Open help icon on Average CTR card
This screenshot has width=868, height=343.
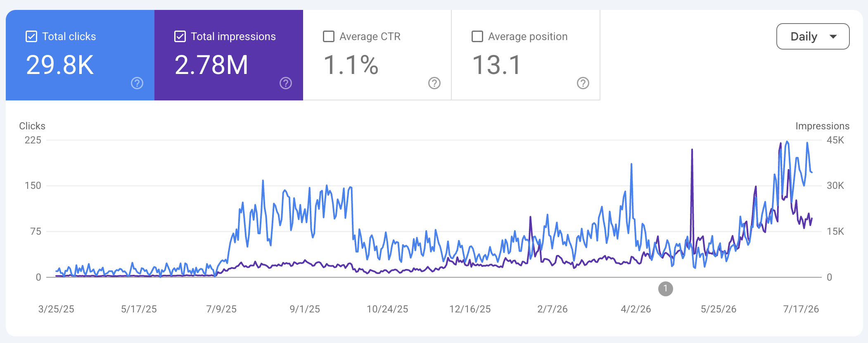tap(434, 83)
